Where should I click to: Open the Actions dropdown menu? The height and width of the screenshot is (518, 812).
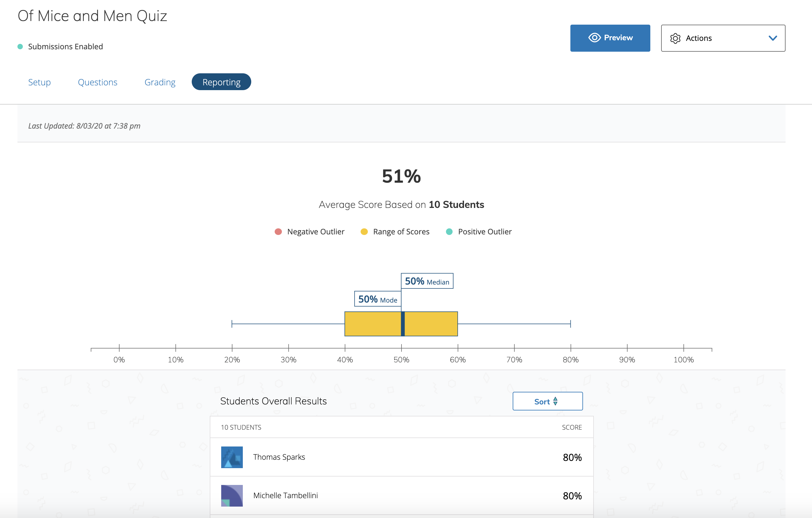coord(723,38)
